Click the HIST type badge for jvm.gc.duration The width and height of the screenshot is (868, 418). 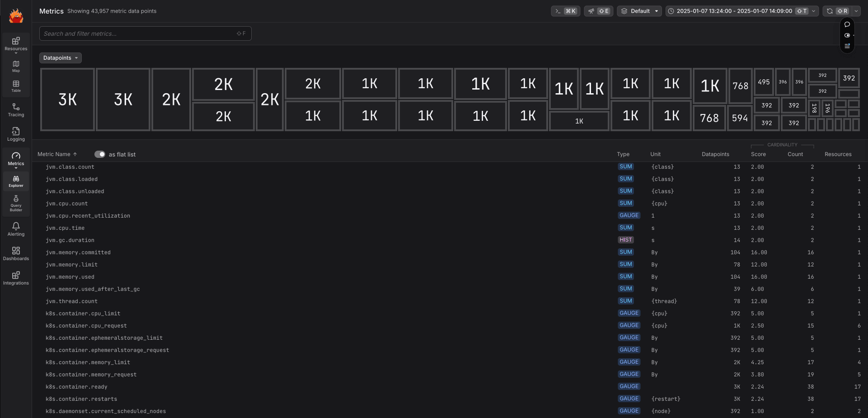click(x=626, y=240)
